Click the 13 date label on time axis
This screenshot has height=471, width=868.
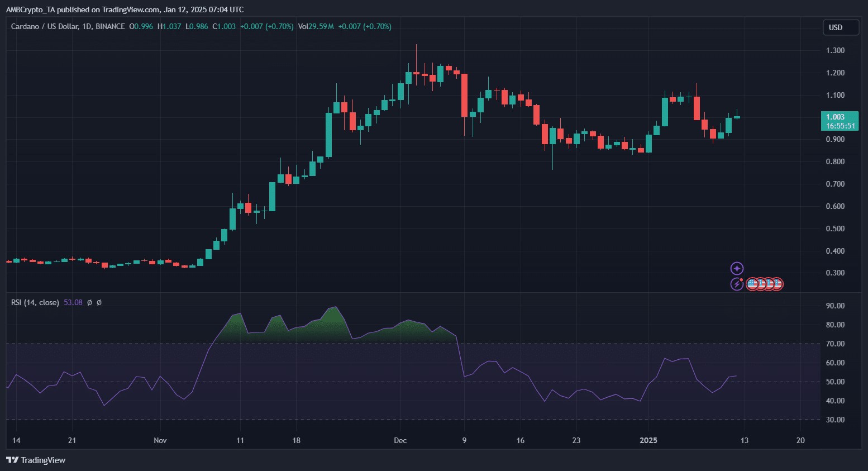click(744, 440)
